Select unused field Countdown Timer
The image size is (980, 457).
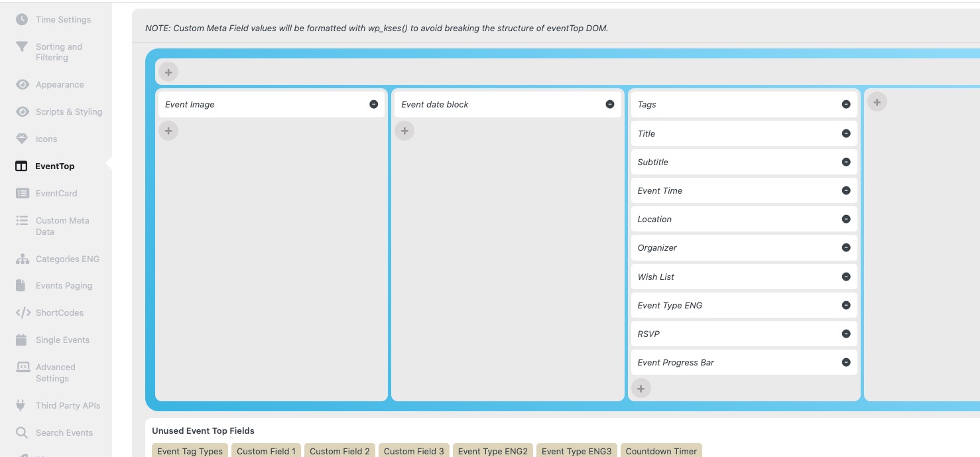point(661,451)
